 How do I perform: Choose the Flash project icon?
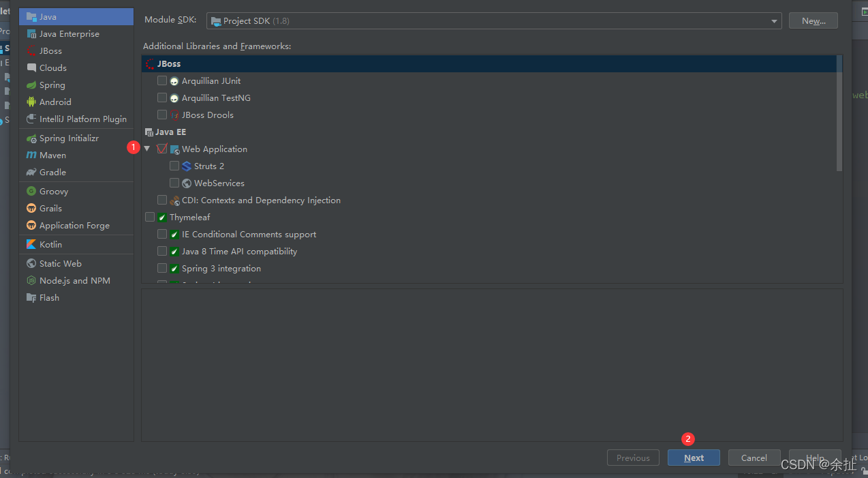[31, 297]
